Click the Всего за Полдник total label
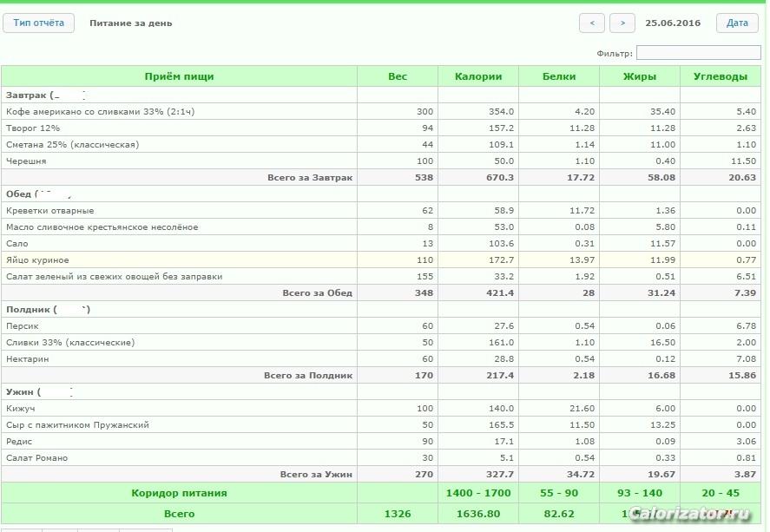Image resolution: width=770 pixels, height=532 pixels. [308, 376]
